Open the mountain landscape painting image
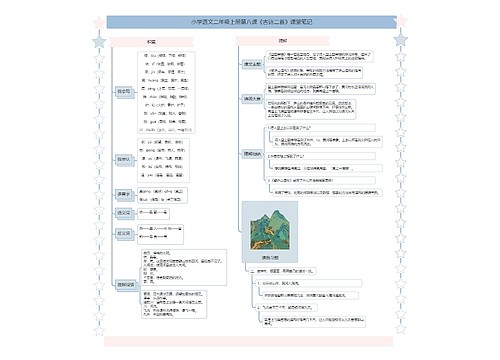 [270, 230]
